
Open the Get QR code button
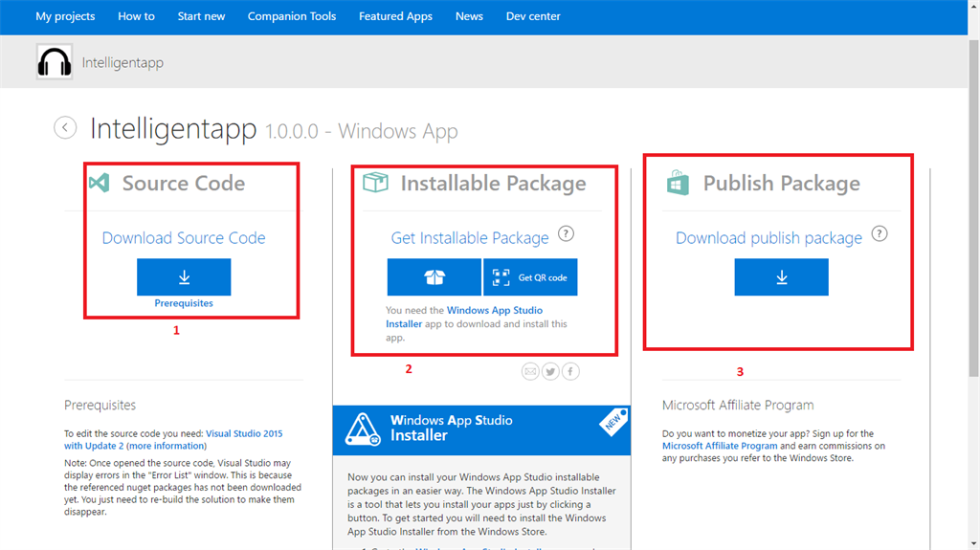(x=530, y=277)
